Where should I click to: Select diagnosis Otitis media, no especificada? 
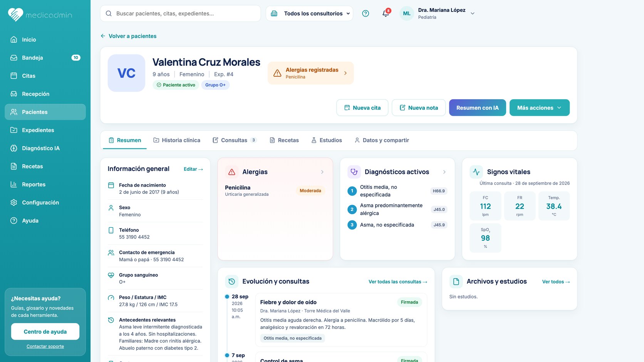pos(397,191)
